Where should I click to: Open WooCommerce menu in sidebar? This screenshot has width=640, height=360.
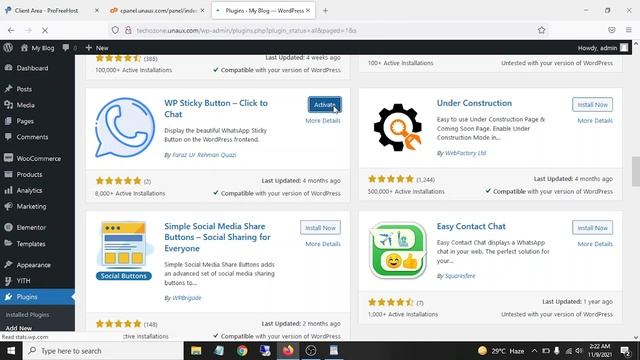point(38,158)
